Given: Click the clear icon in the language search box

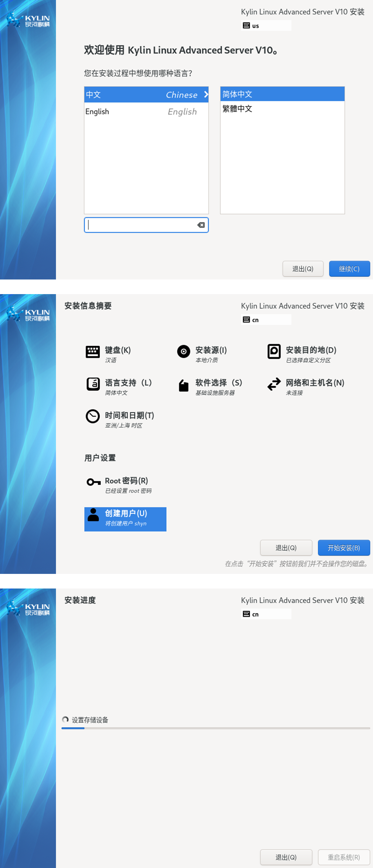Looking at the screenshot, I should [x=201, y=225].
